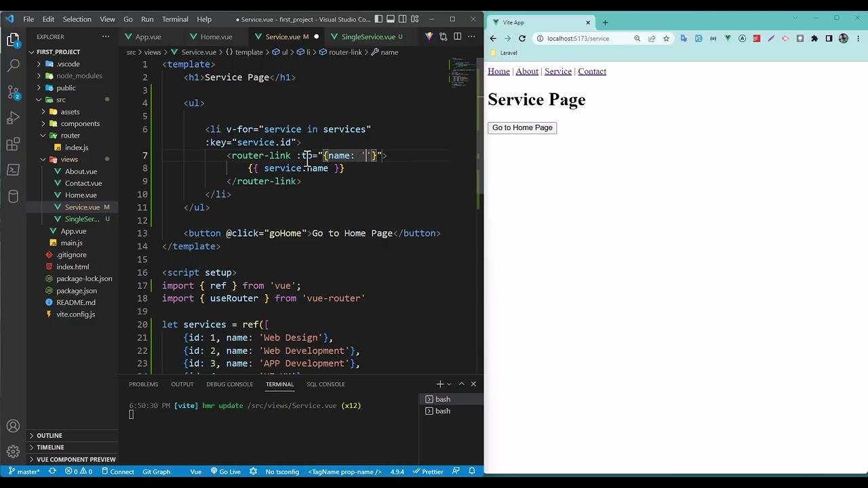Click the master branch in status bar

(x=24, y=472)
